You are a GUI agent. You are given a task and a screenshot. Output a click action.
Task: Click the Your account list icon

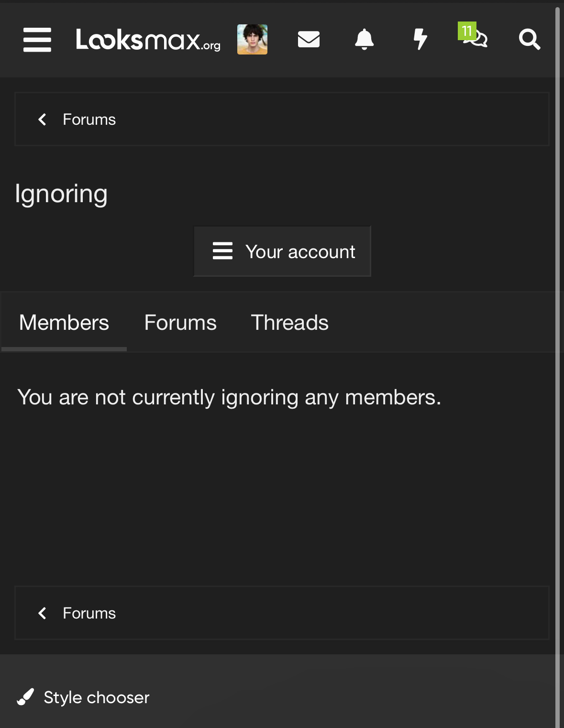(x=222, y=251)
